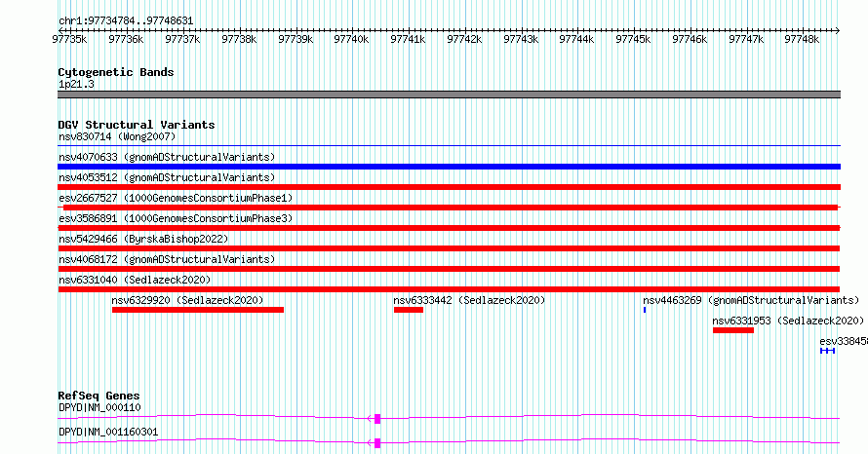
Task: Click the 97744k ruler tick label
Action: click(x=576, y=39)
